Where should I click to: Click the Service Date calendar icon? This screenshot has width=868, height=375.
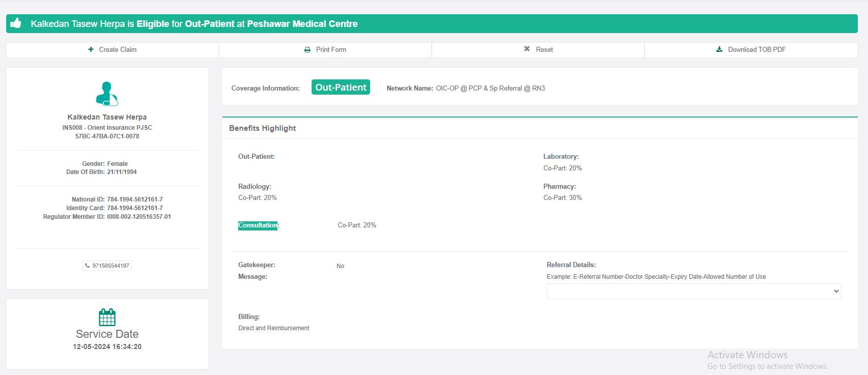(x=107, y=317)
